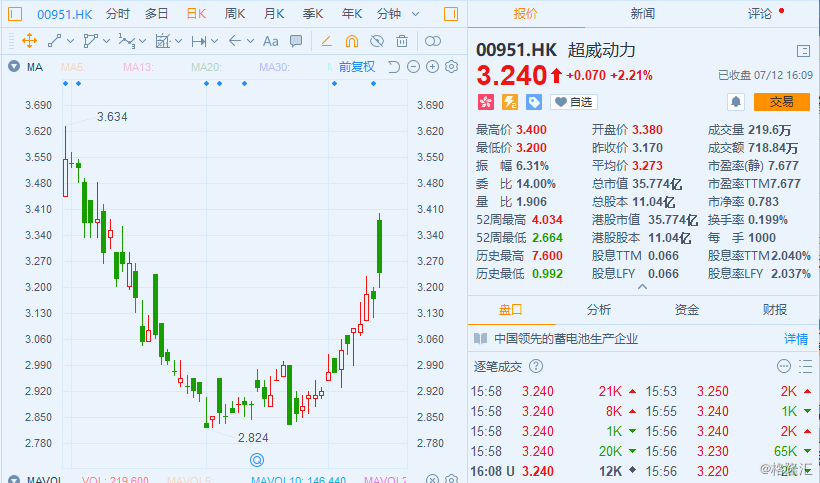This screenshot has width=820, height=483.
Task: Switch to 年K chart tab
Action: 352,14
